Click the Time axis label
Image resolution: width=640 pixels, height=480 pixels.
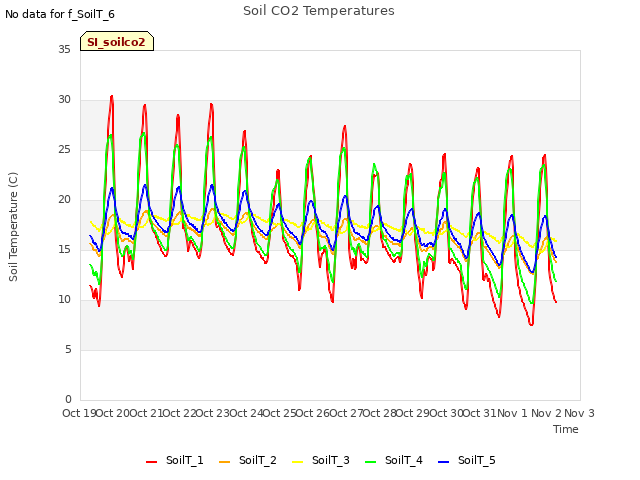[566, 429]
